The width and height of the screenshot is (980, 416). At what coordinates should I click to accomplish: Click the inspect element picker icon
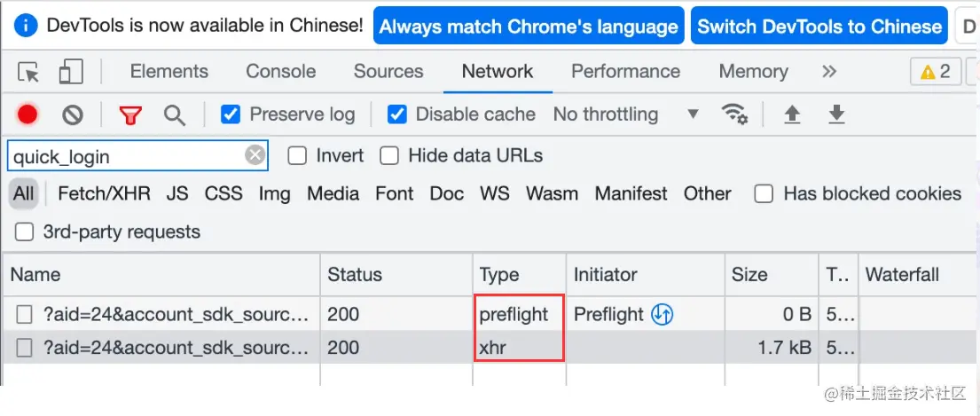coord(28,72)
